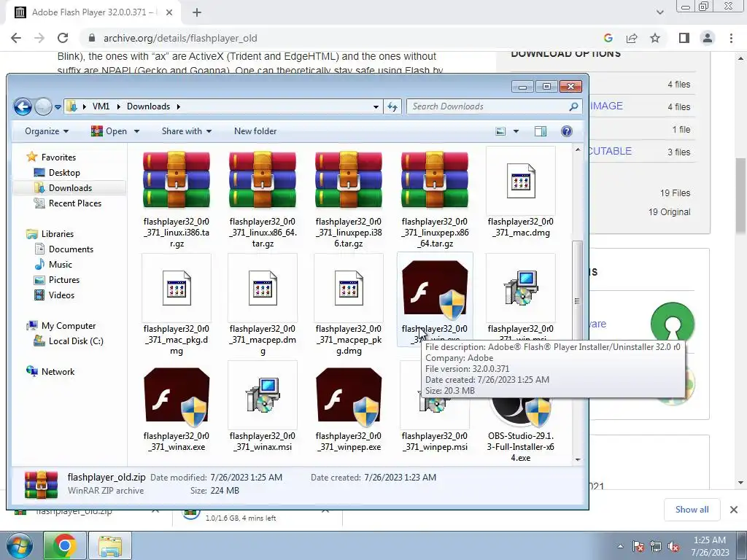747x560 pixels.
Task: Expand the Open button dropdown arrow
Action: [136, 131]
